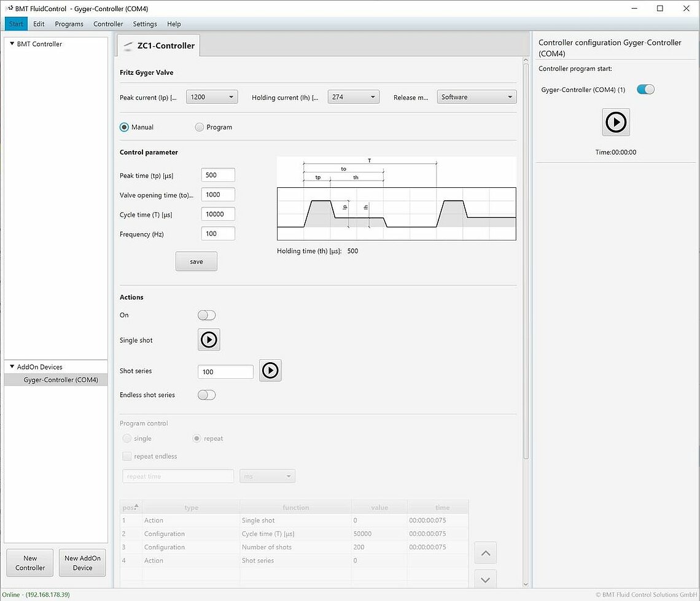
Task: Run the Shot series play button
Action: (x=270, y=371)
